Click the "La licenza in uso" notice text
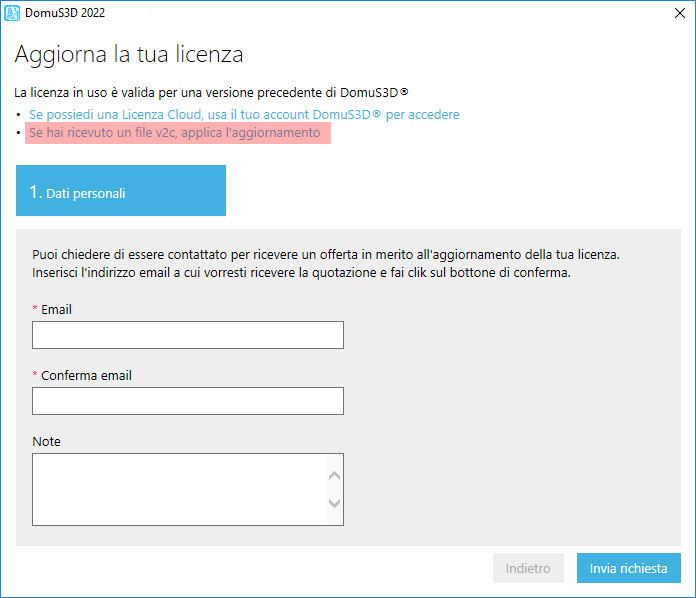 coord(211,93)
